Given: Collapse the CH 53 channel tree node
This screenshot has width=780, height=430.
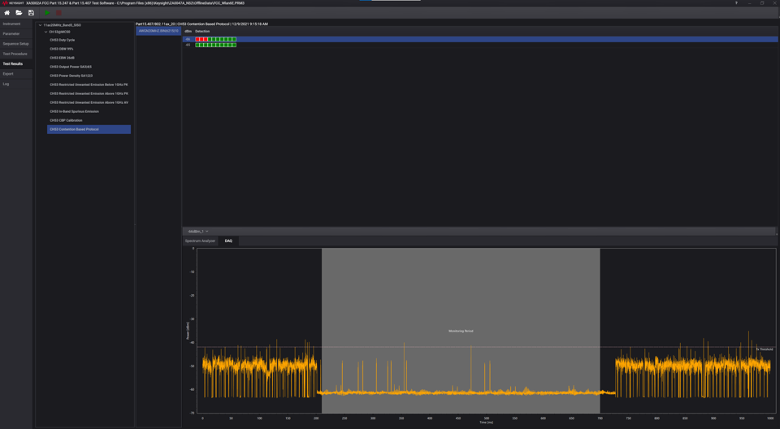Looking at the screenshot, I should click(x=45, y=32).
